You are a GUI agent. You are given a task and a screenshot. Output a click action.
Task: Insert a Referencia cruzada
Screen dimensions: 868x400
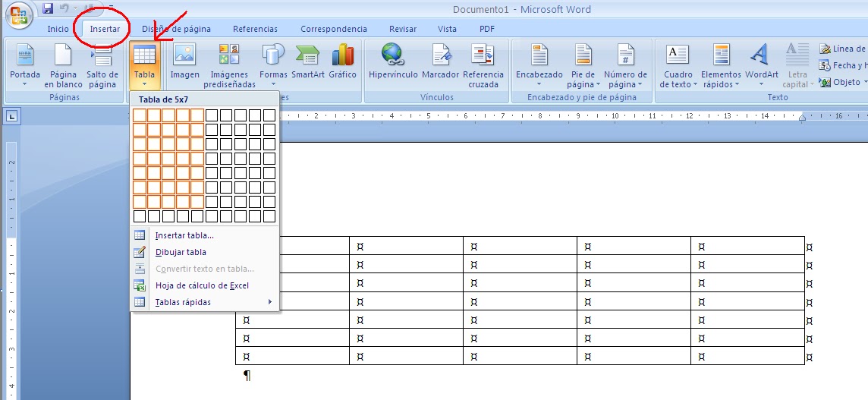483,65
